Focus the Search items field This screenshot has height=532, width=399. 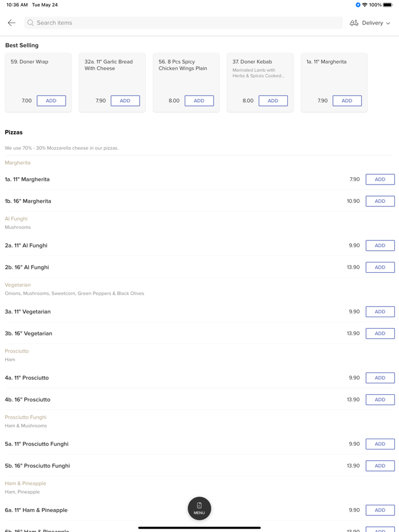[x=182, y=23]
